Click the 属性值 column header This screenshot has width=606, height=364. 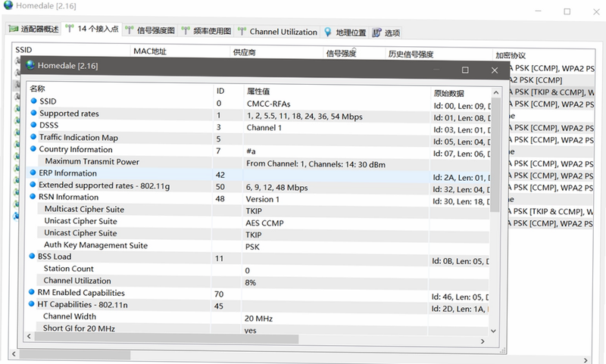(x=337, y=92)
